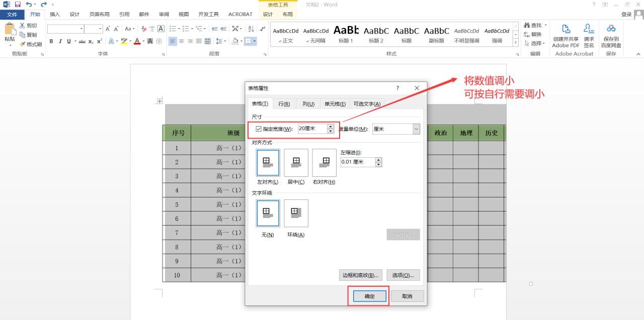Viewport: 644px width, 320px height.
Task: Click 替换 replace button
Action: [533, 34]
